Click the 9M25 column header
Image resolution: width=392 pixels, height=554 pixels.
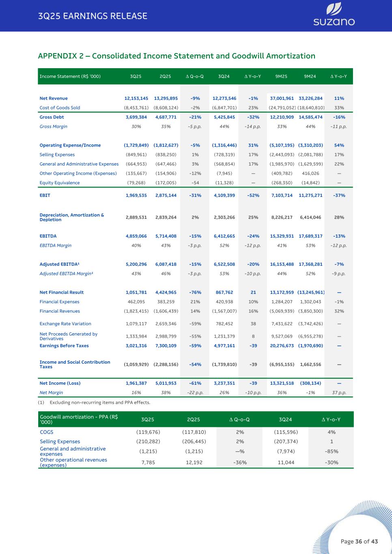(x=281, y=76)
